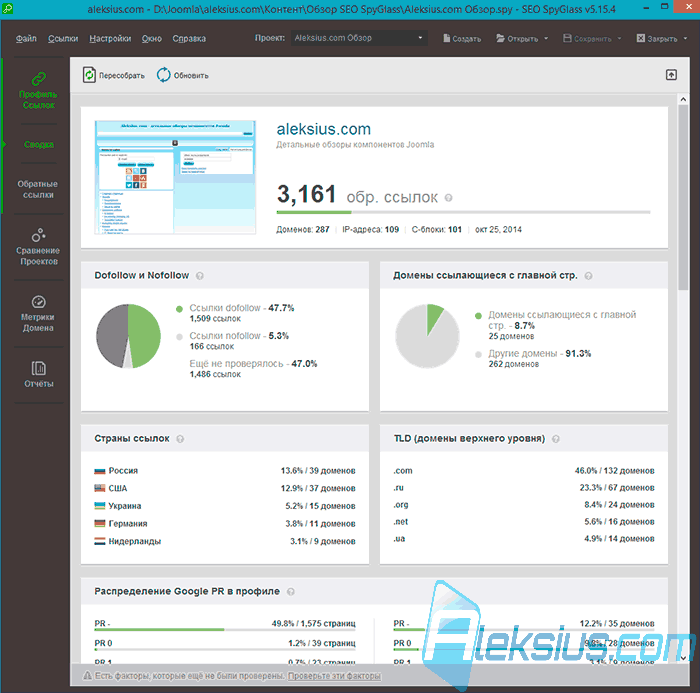
Task: Click the .org TLD row label
Action: 401,505
